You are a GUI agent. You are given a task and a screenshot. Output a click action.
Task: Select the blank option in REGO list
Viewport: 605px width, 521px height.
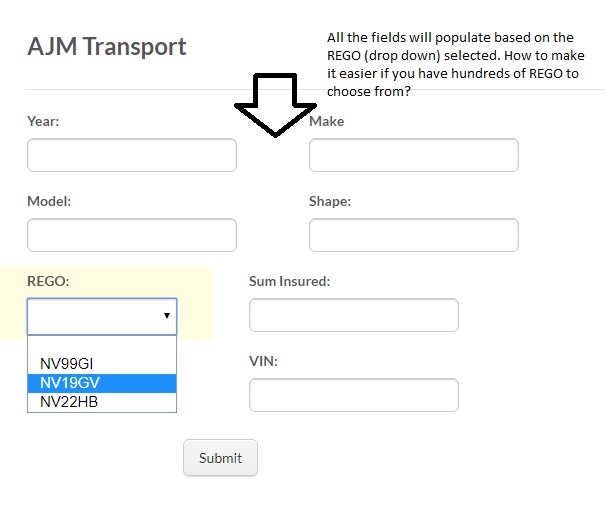pos(102,346)
